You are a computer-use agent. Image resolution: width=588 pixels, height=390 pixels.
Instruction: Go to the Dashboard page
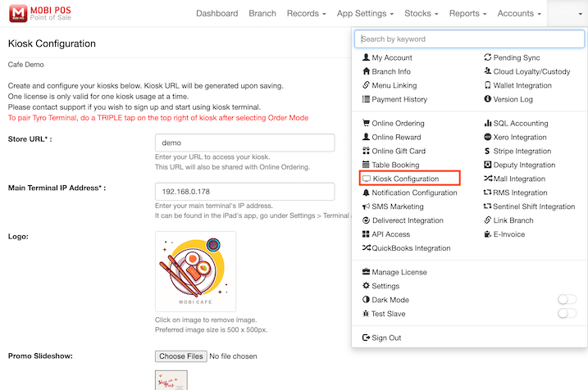(x=217, y=14)
